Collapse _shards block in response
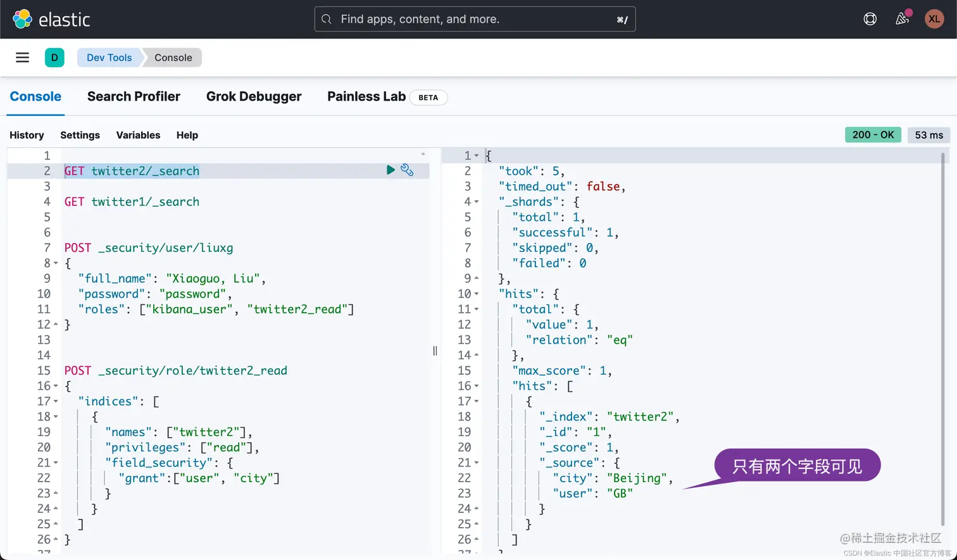The image size is (957, 560). [x=477, y=202]
